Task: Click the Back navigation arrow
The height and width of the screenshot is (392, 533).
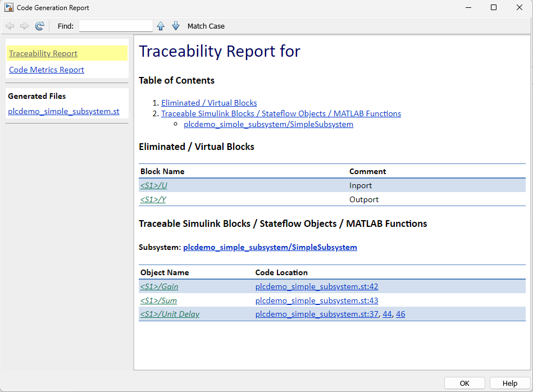Action: tap(10, 26)
